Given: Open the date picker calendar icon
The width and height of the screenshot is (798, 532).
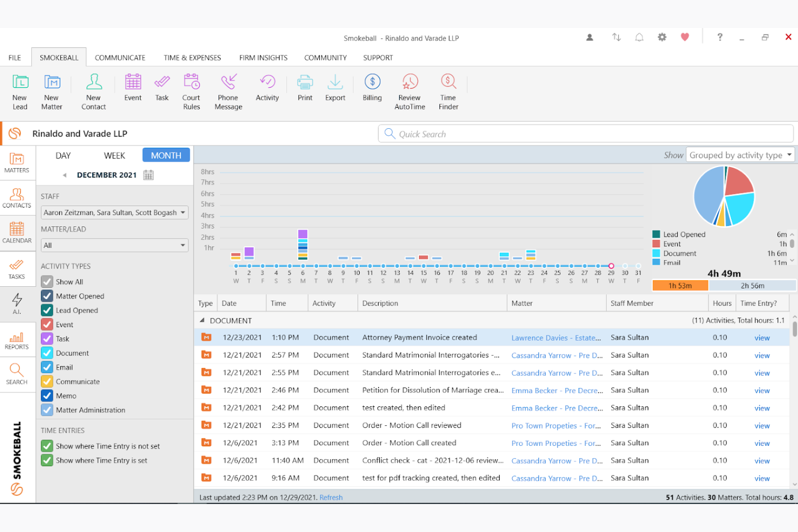Looking at the screenshot, I should pyautogui.click(x=149, y=175).
